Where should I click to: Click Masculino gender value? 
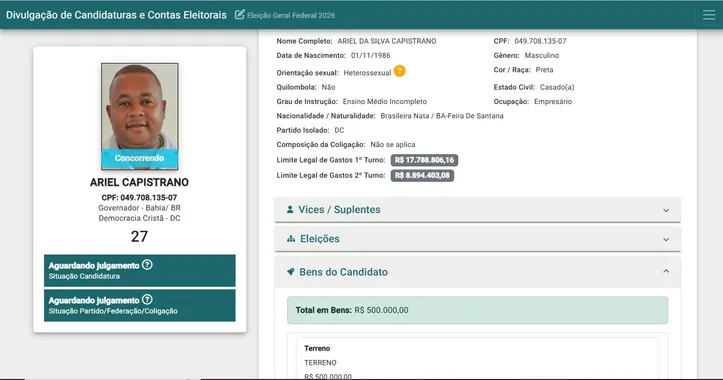542,55
